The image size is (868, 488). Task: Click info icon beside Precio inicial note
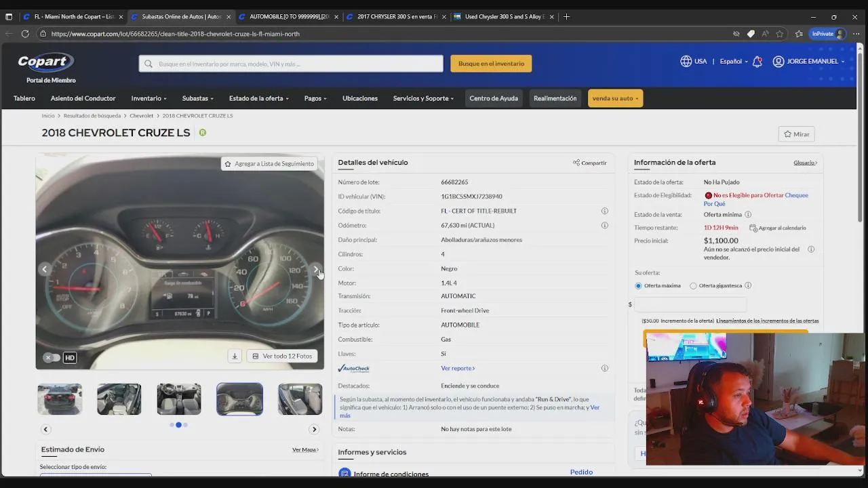[x=811, y=249]
